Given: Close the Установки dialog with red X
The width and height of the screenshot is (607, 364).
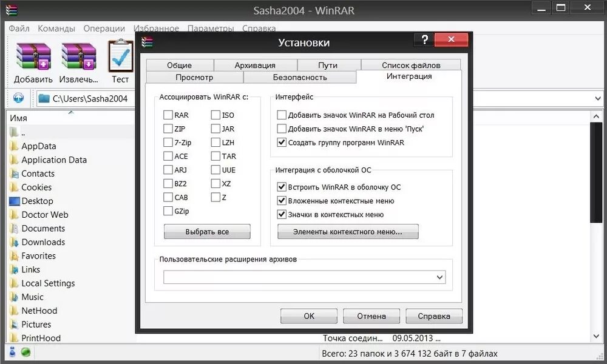Looking at the screenshot, I should (x=451, y=39).
